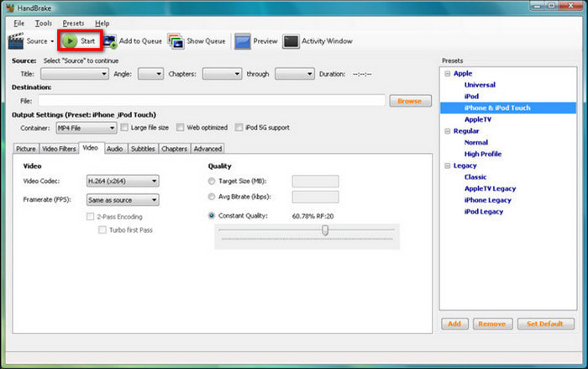Viewport: 588px width, 369px height.
Task: Open the Angle dropdown
Action: point(150,74)
